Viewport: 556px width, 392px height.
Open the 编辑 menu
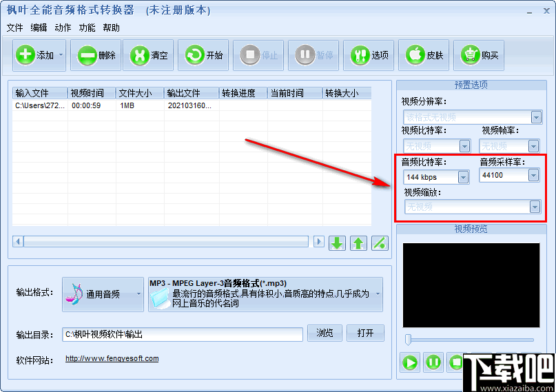(39, 28)
